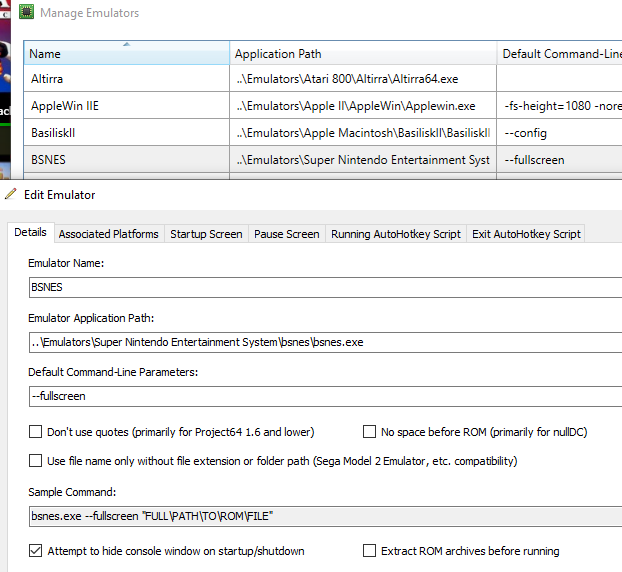This screenshot has height=572, width=622.
Task: Click the Sample Command read-only field
Action: [325, 516]
